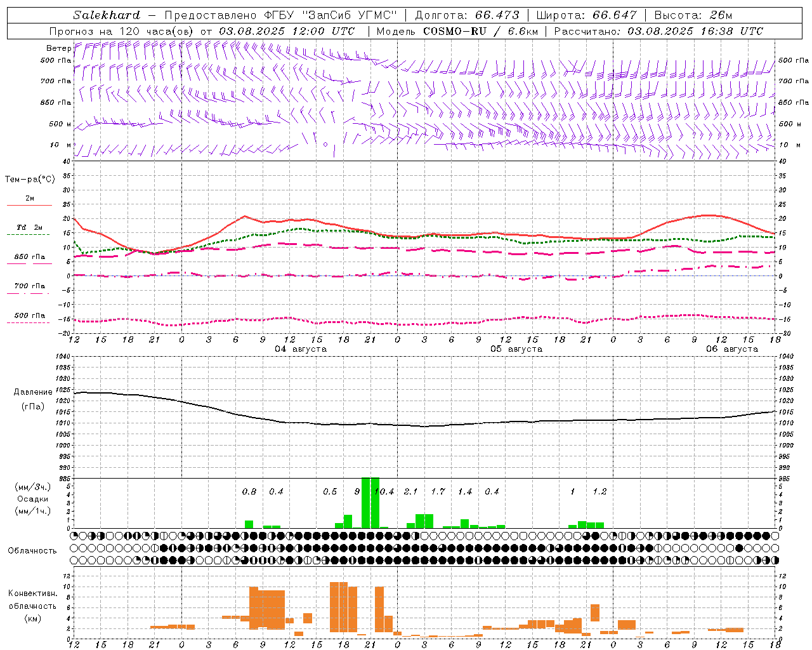
Task: Select the altitude label Высота: 26м
Action: (x=693, y=15)
